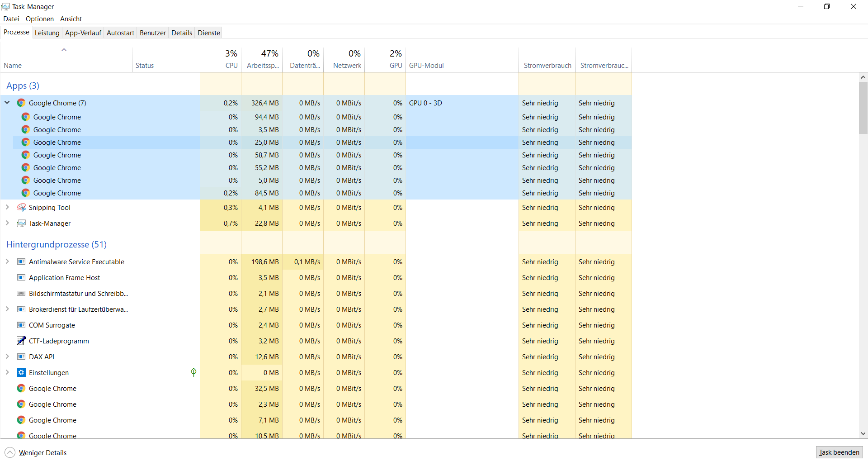The image size is (868, 466).
Task: Click the Weniger Details circle arrow icon
Action: pos(10,452)
